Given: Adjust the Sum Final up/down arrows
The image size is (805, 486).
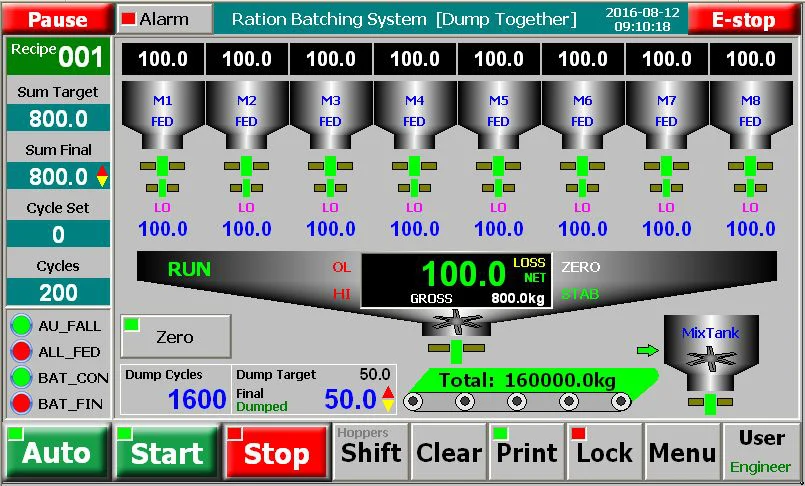Looking at the screenshot, I should point(102,177).
